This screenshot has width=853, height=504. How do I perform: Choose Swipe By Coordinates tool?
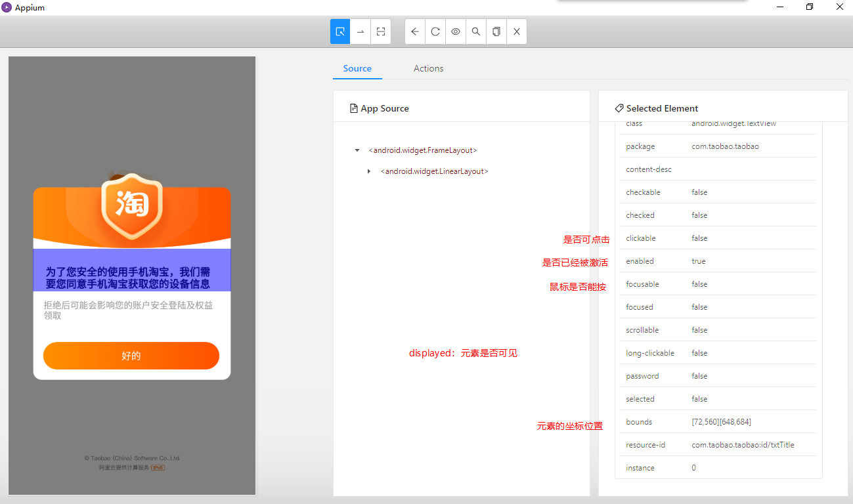pos(361,31)
